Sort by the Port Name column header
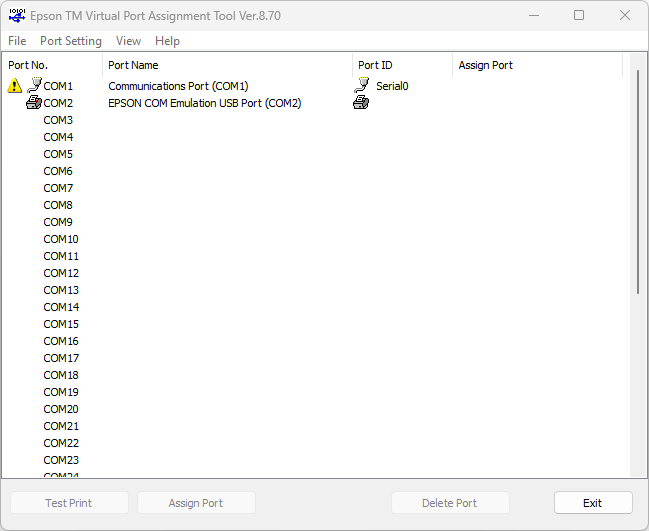649x531 pixels. click(x=227, y=65)
